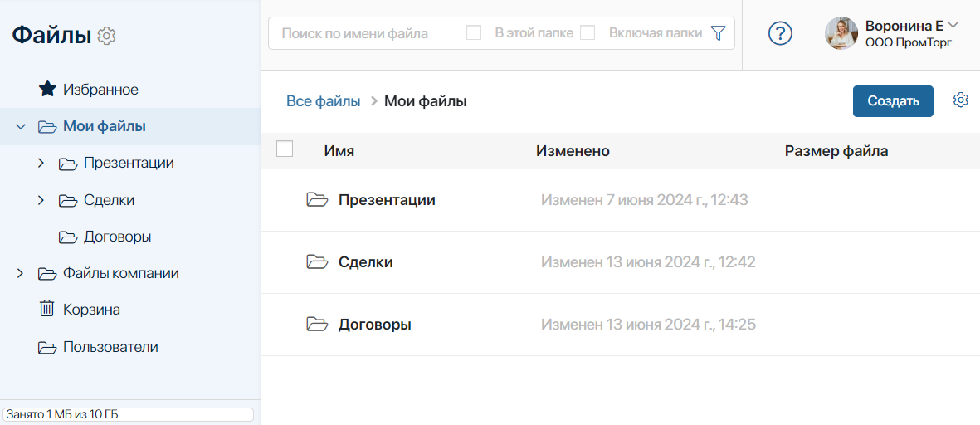Screen dimensions: 980x425
Task: Click the Договоры folder icon in sidebar tree
Action: point(68,237)
